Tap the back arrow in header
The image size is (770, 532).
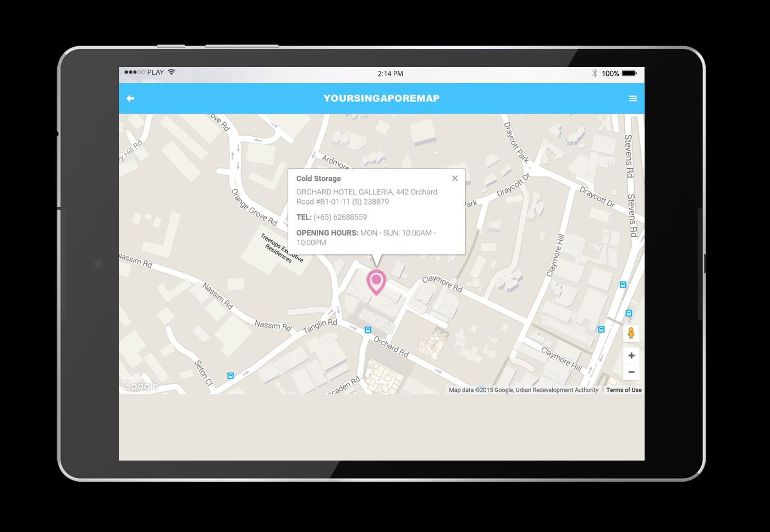tap(130, 98)
